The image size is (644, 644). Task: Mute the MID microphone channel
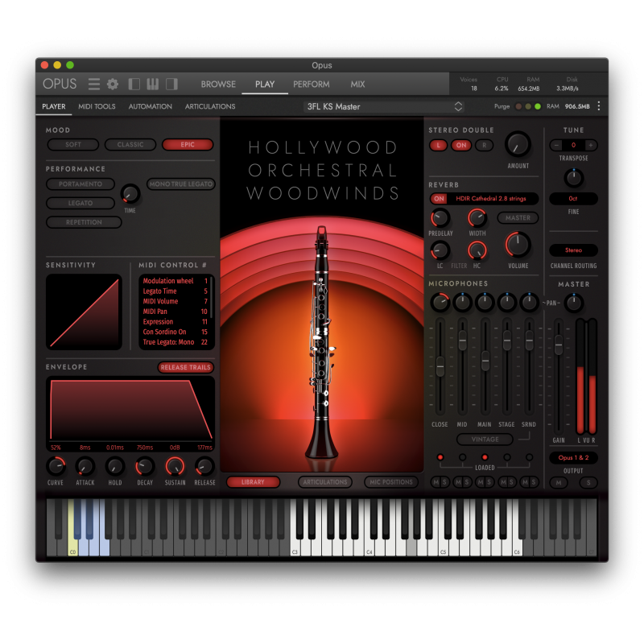pos(458,482)
